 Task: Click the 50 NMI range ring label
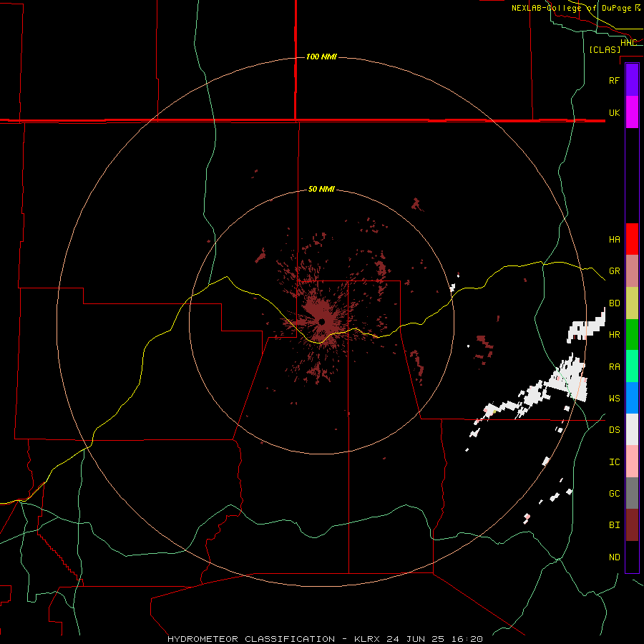pos(321,189)
